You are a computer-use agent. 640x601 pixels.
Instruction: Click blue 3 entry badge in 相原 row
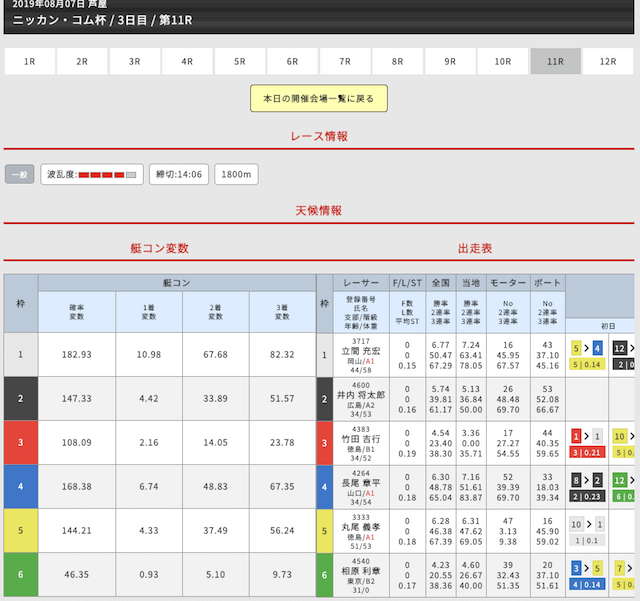576,568
